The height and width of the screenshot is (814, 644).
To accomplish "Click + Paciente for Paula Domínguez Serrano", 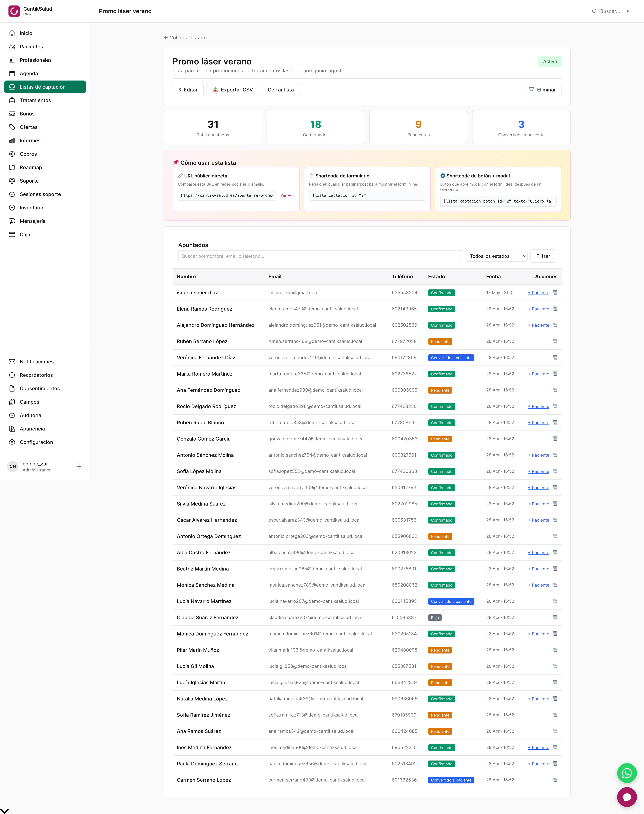I will click(x=538, y=764).
